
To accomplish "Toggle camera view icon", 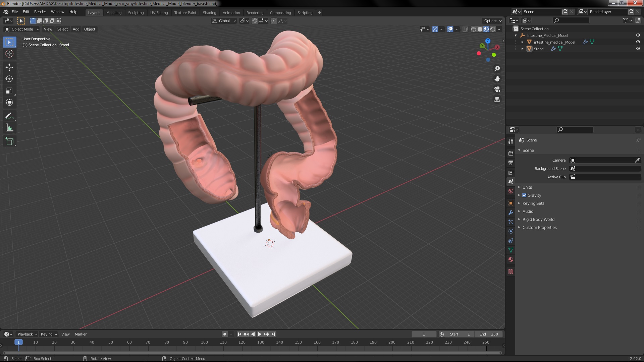I will (x=497, y=89).
